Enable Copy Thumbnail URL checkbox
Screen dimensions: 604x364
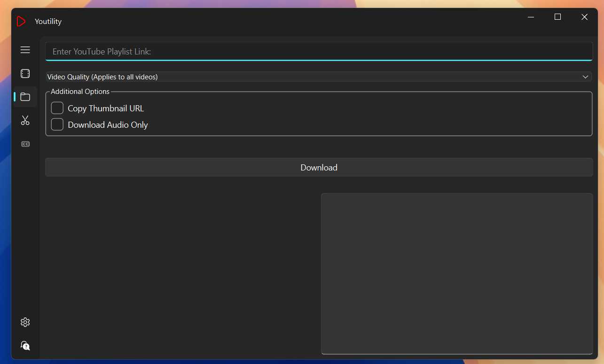click(x=57, y=108)
